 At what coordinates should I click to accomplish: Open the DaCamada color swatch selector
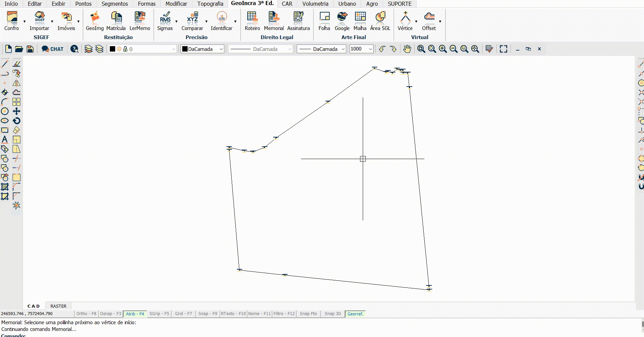[202, 49]
